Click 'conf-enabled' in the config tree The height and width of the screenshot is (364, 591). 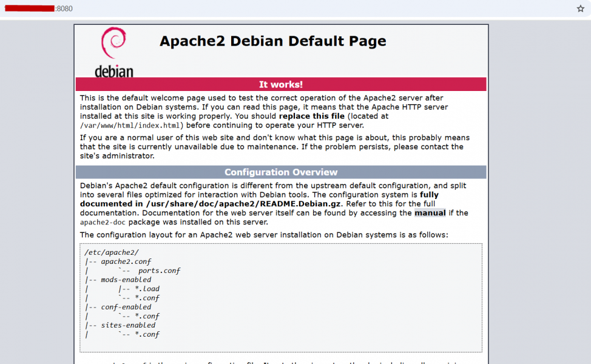pos(126,307)
